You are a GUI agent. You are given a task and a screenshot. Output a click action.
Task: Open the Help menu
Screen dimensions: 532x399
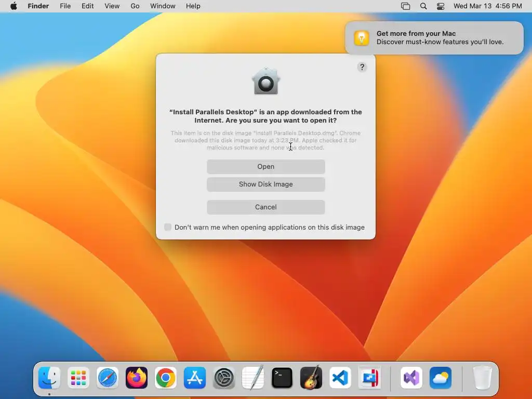193,6
